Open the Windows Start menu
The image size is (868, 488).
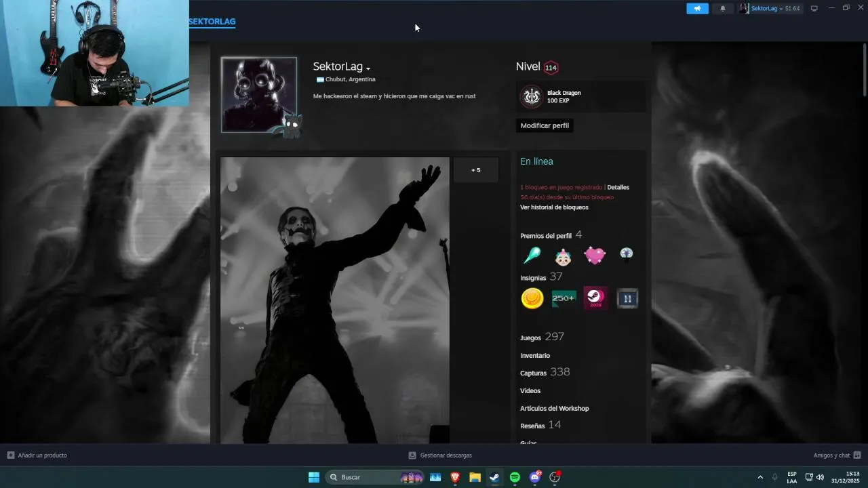[x=314, y=477]
